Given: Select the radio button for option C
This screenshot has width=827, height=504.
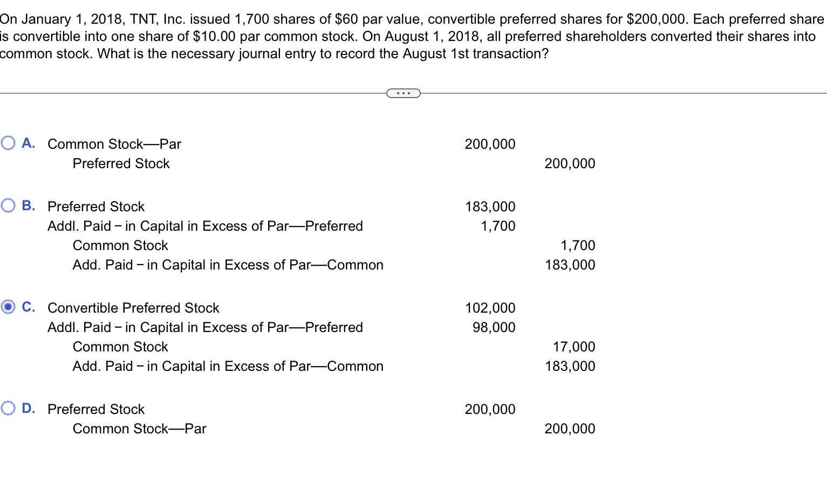Looking at the screenshot, I should coord(8,306).
